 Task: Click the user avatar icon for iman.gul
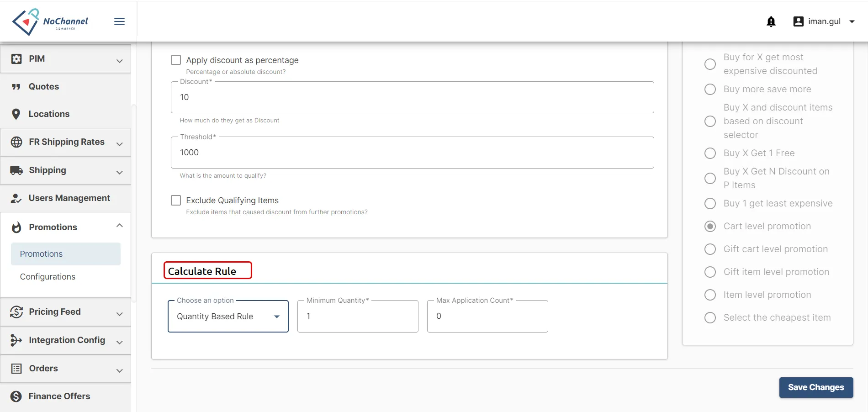click(x=798, y=21)
